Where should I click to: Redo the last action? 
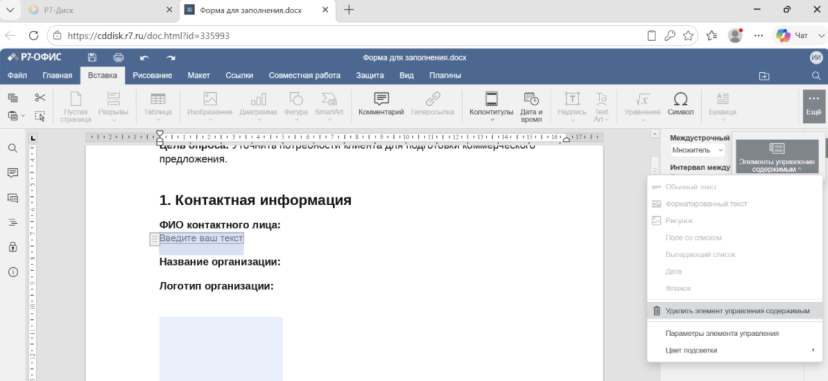coord(171,58)
